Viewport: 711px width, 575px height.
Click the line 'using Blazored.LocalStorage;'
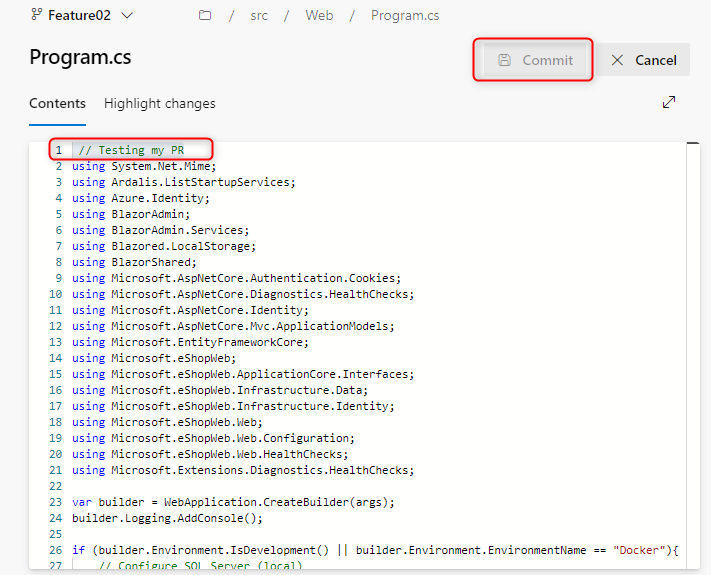[x=164, y=246]
